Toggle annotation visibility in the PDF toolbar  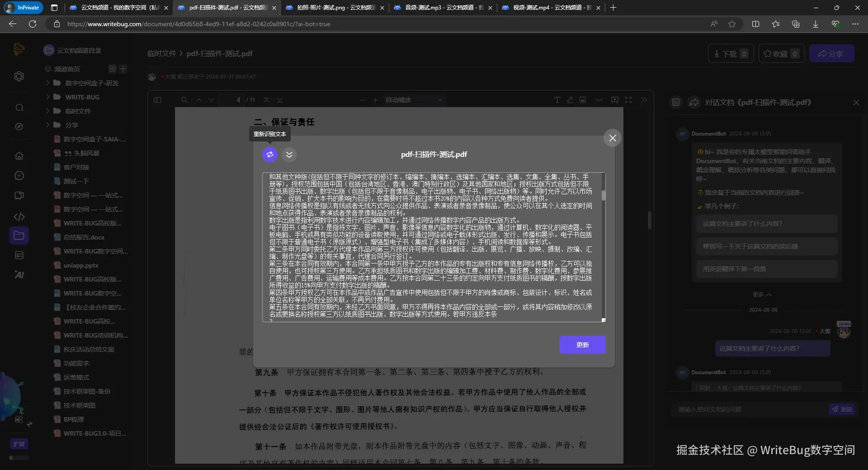point(599,100)
